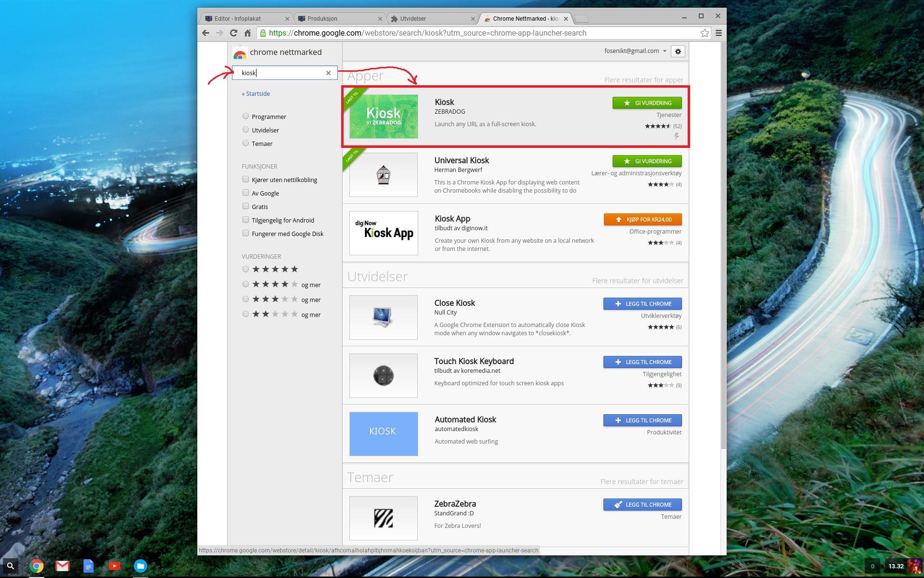
Task: Click the green padlock in address bar
Action: (x=263, y=33)
